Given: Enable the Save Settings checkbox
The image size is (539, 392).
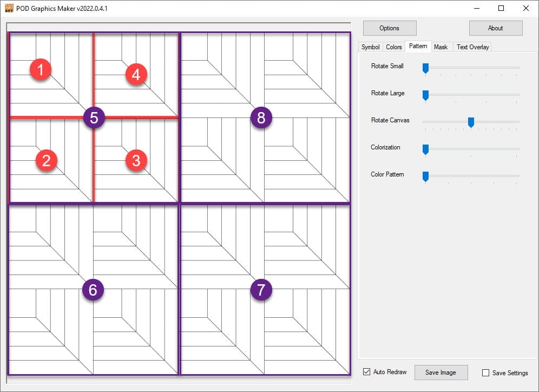Looking at the screenshot, I should pyautogui.click(x=485, y=373).
